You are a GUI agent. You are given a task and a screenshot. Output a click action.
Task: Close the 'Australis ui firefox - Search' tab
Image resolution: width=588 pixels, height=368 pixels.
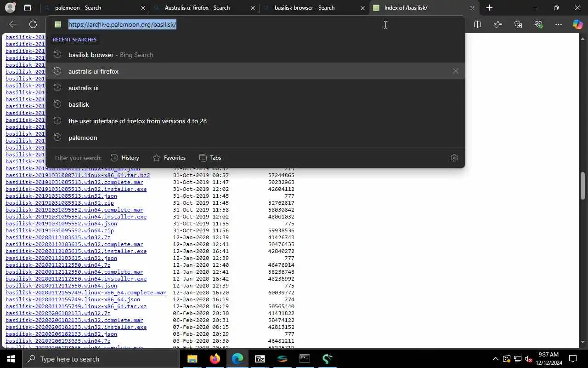tap(253, 8)
